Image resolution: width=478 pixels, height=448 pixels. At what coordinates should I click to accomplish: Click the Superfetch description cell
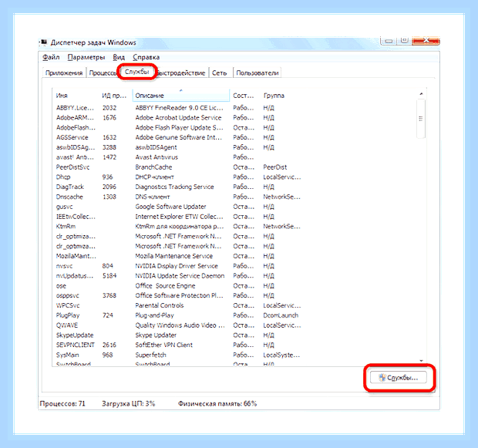coord(151,355)
